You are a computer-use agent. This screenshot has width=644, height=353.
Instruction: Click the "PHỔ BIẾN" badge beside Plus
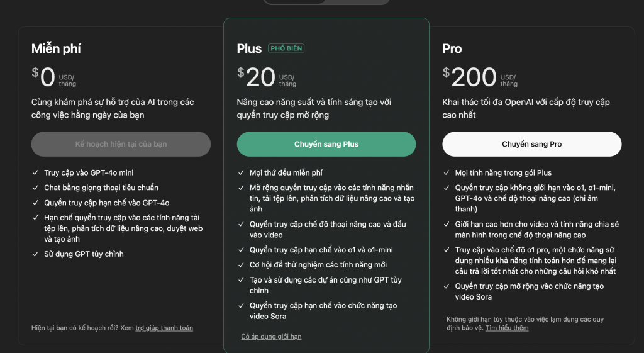click(x=286, y=48)
